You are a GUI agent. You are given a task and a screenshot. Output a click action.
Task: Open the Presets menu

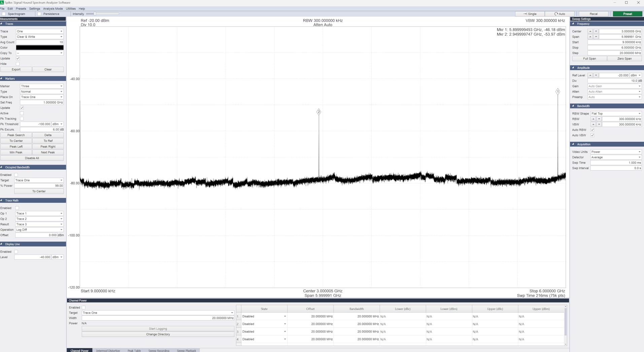tap(21, 9)
